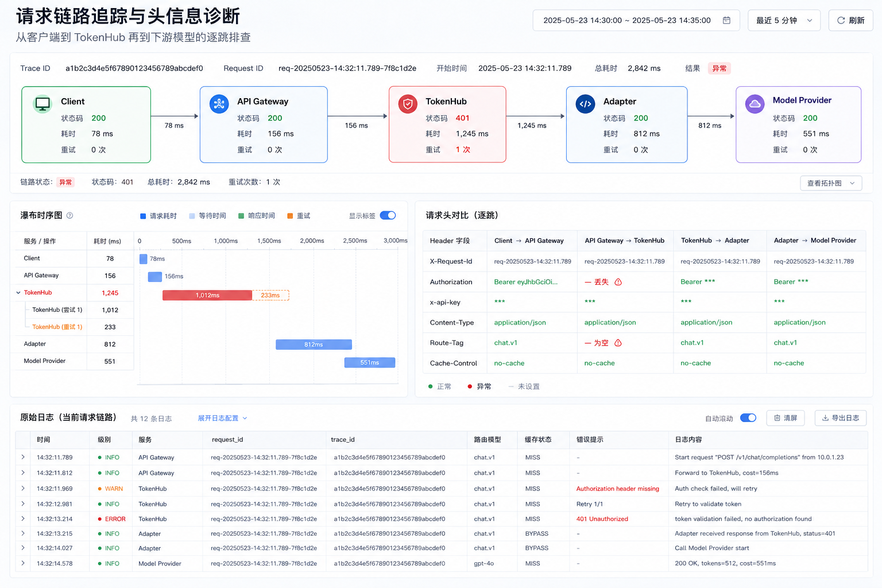Click the API Gateway node icon

(219, 104)
